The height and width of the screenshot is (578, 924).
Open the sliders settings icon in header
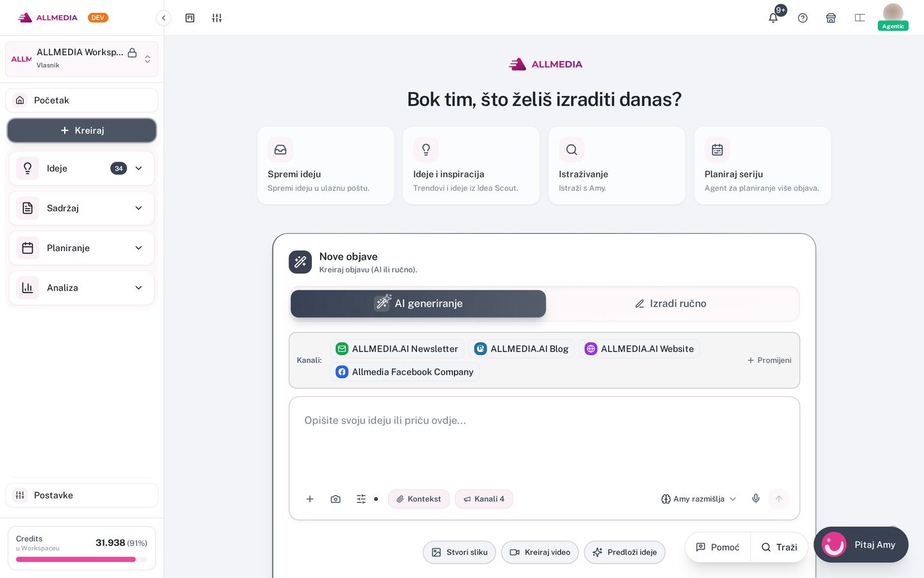click(x=217, y=18)
